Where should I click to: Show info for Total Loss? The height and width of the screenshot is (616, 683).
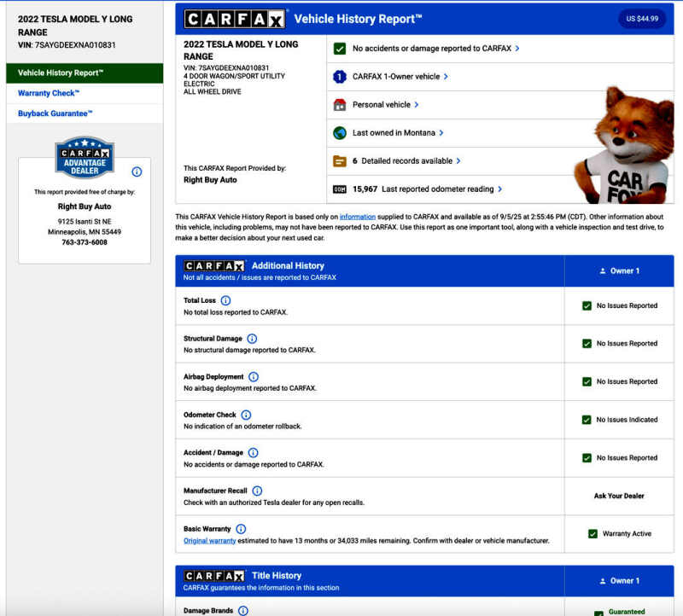click(225, 301)
